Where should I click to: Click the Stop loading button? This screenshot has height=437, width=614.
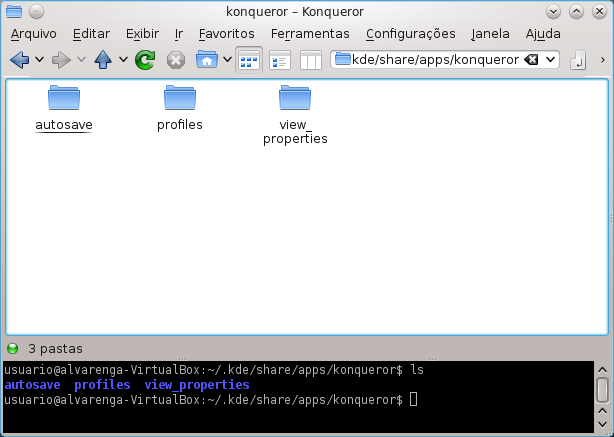(176, 60)
